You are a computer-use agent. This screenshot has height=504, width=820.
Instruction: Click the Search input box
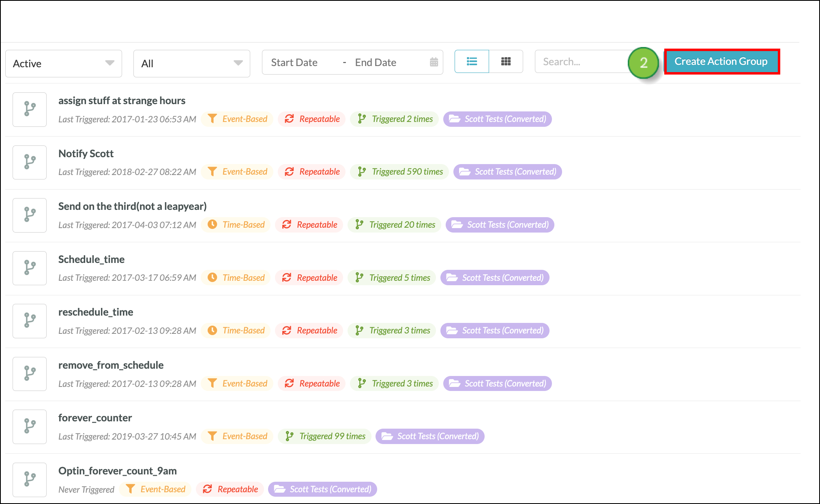point(580,62)
